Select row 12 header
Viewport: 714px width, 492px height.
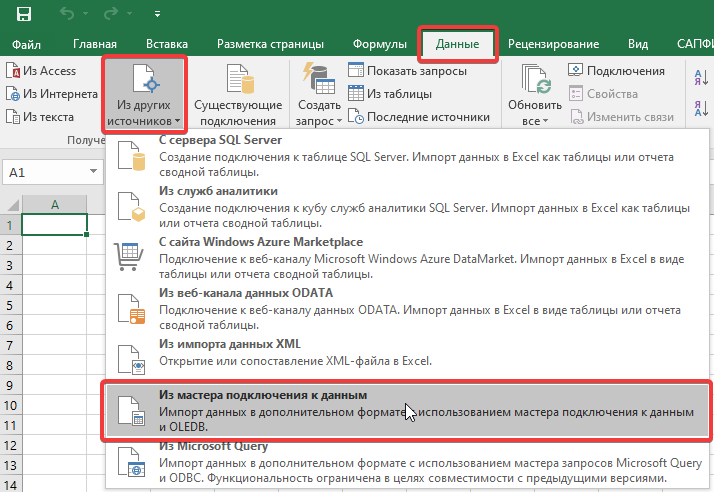pyautogui.click(x=10, y=446)
